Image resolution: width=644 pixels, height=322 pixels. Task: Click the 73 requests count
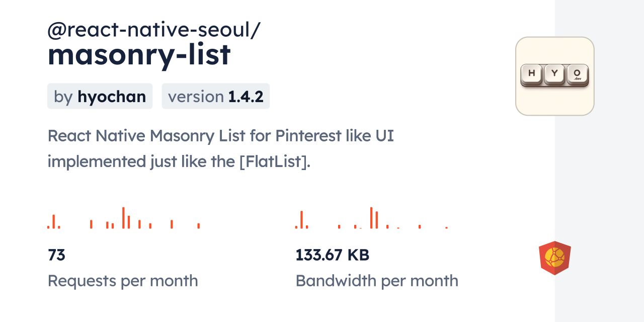(x=57, y=255)
